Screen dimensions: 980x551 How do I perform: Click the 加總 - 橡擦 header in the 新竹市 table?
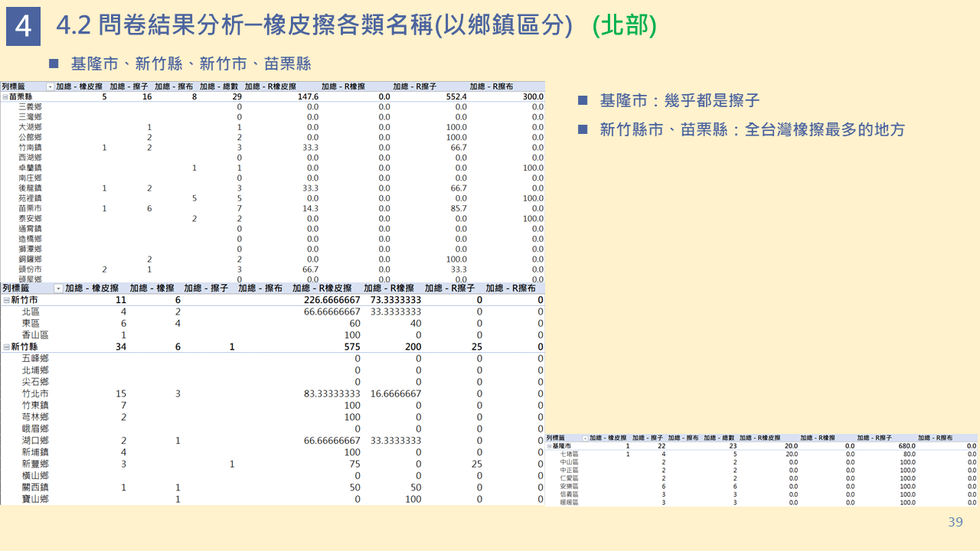[x=152, y=289]
